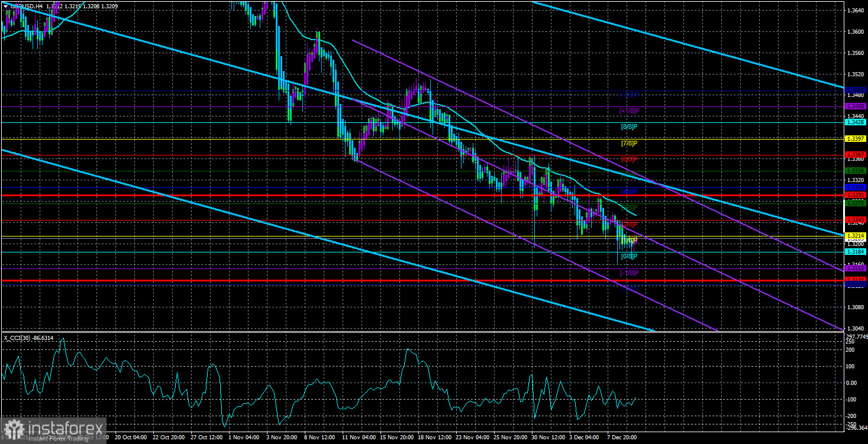Select the 1.3184 cyan price tag
The width and height of the screenshot is (868, 444).
coord(856,251)
